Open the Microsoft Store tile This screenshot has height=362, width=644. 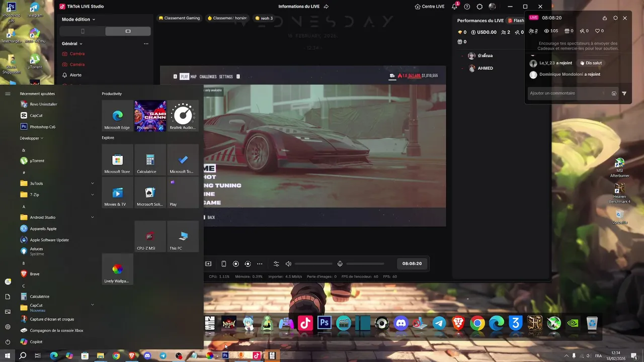click(117, 159)
